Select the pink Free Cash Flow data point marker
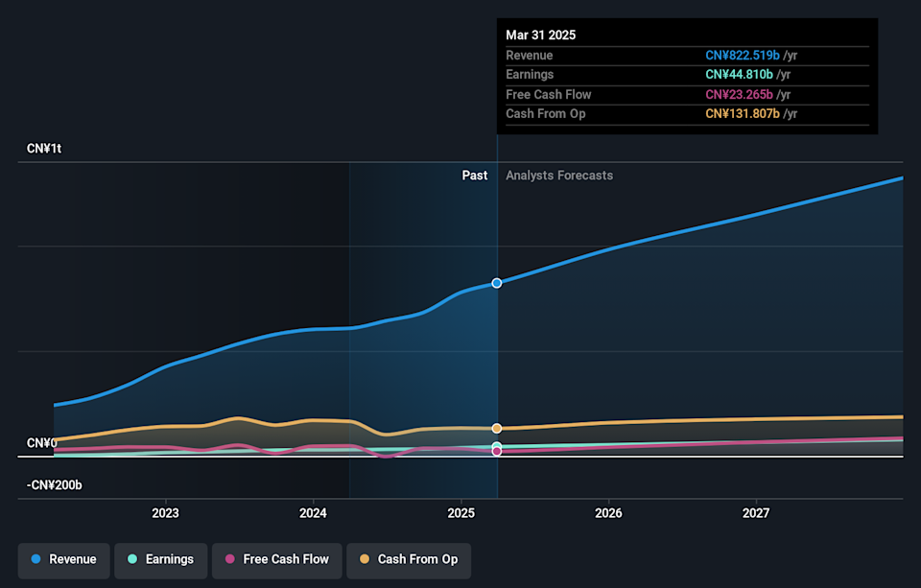 [497, 451]
